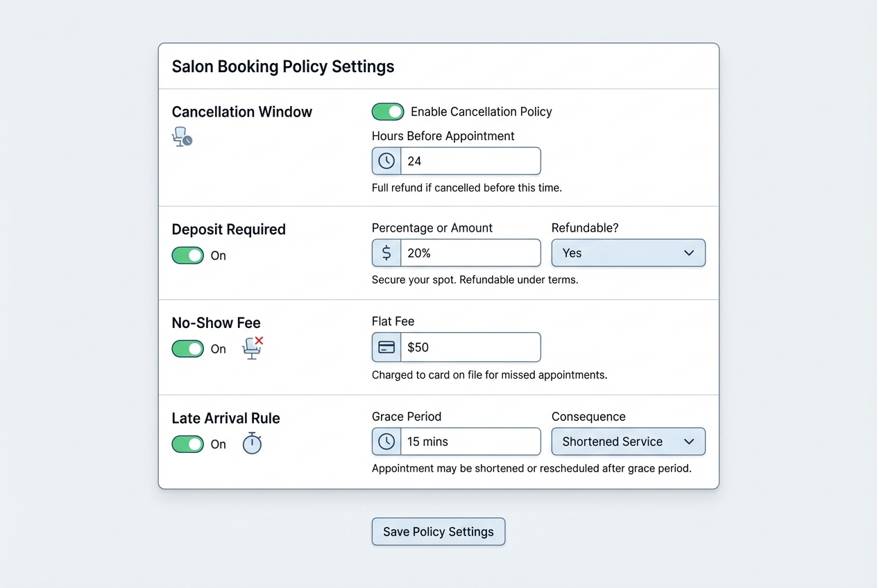Click the chair with clock Cancellation Window icon
877x588 pixels.
(x=182, y=137)
